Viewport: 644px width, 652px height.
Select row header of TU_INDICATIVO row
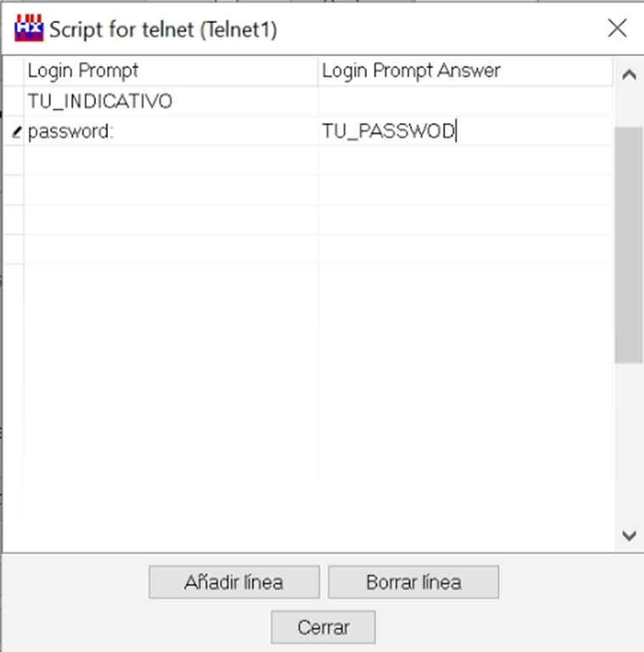tap(14, 101)
